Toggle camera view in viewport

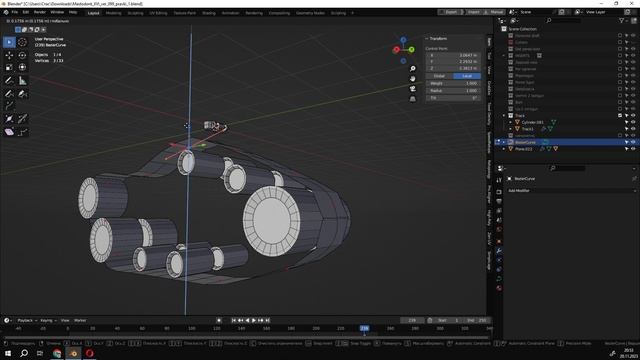pyautogui.click(x=413, y=89)
